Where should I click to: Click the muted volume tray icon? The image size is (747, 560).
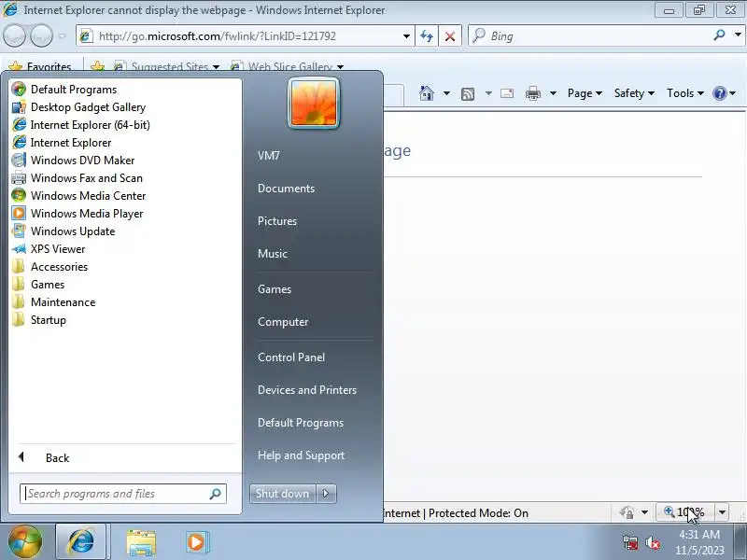tap(653, 542)
